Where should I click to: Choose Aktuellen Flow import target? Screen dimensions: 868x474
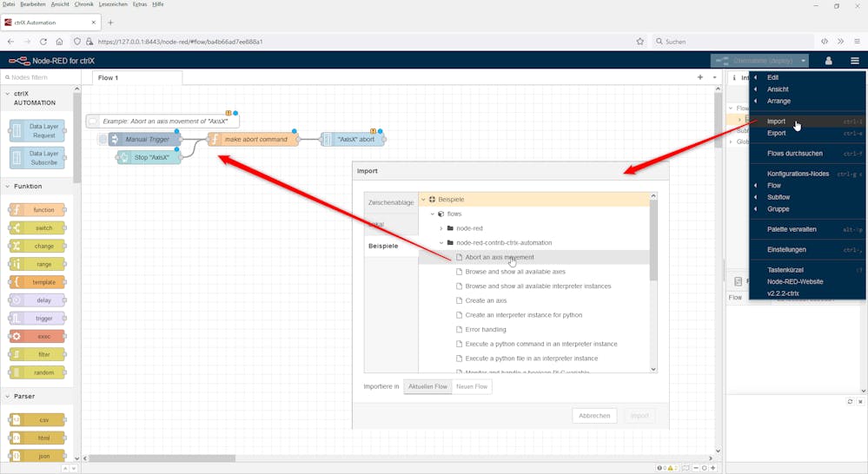coord(427,386)
